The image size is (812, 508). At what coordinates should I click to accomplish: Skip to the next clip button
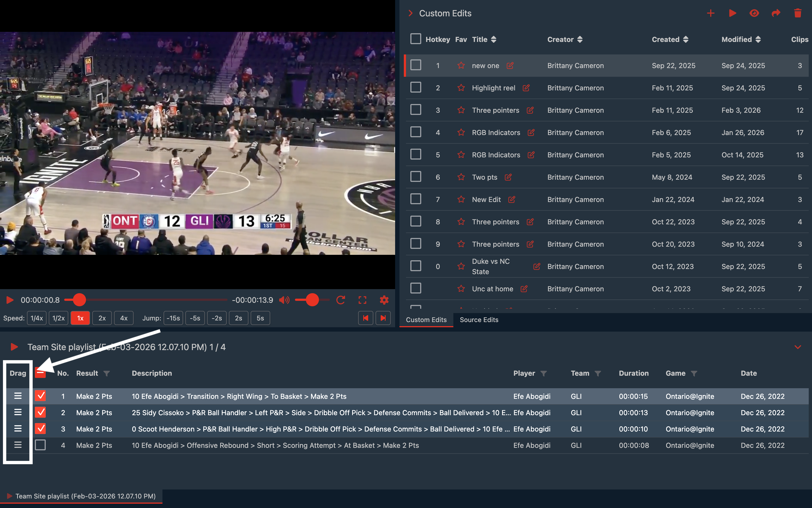pos(383,318)
